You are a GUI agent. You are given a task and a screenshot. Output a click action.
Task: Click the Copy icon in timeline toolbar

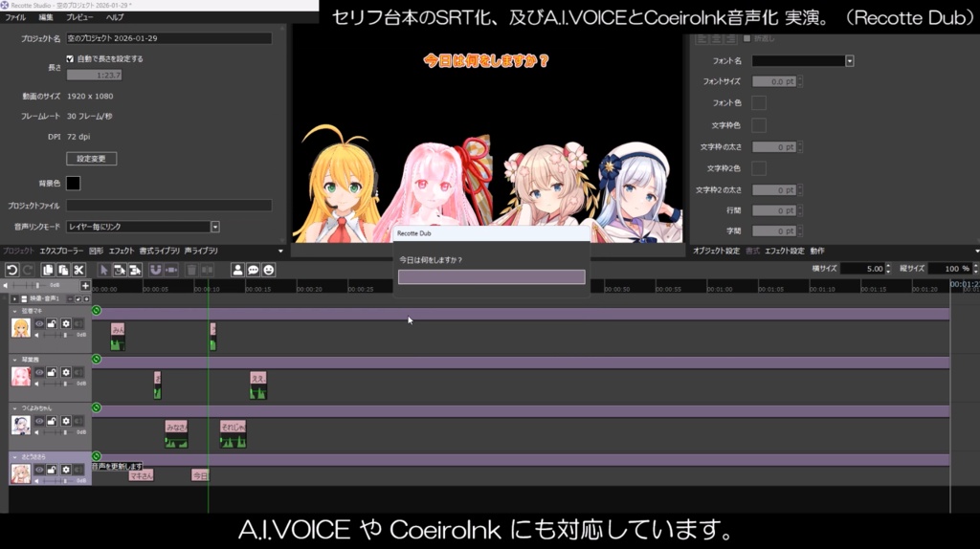click(x=48, y=270)
